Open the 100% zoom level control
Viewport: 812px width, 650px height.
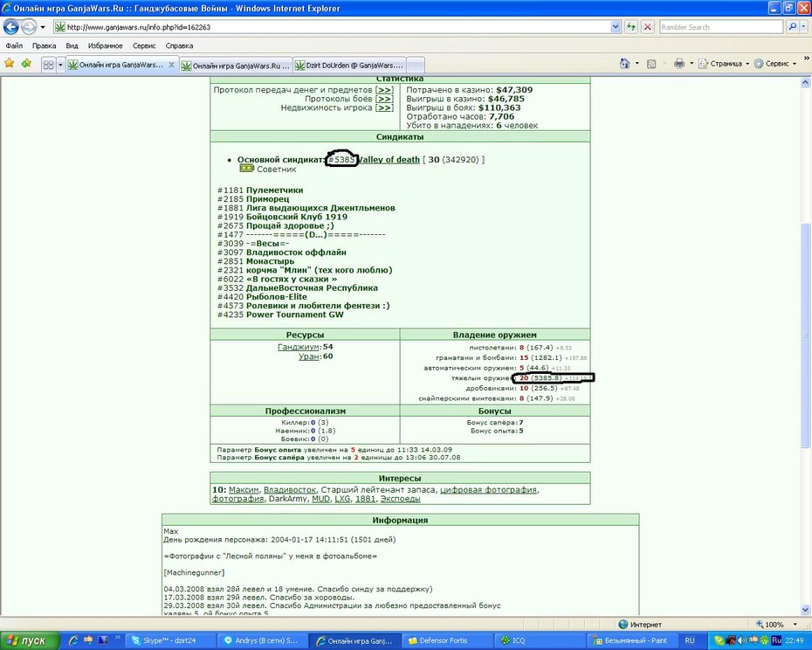coord(775,625)
